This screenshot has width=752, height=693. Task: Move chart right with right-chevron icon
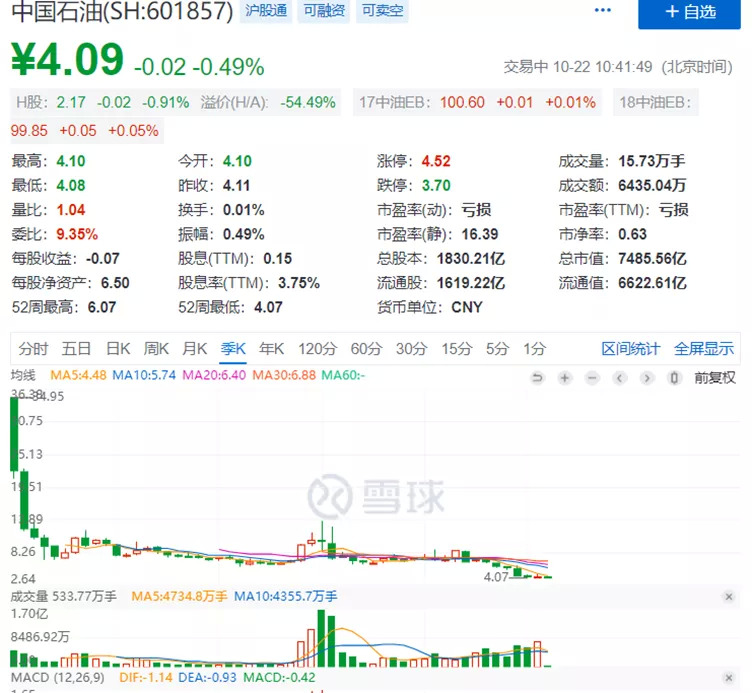(x=647, y=378)
